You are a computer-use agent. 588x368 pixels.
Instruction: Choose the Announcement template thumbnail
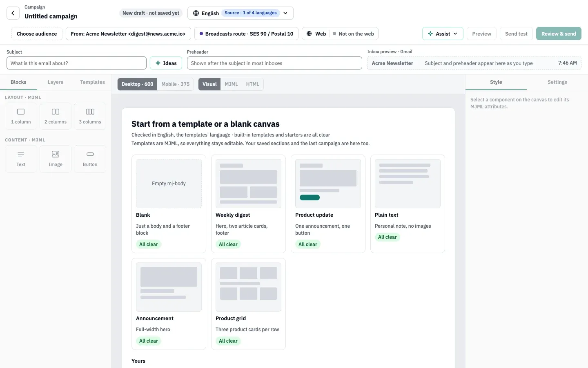click(x=169, y=287)
